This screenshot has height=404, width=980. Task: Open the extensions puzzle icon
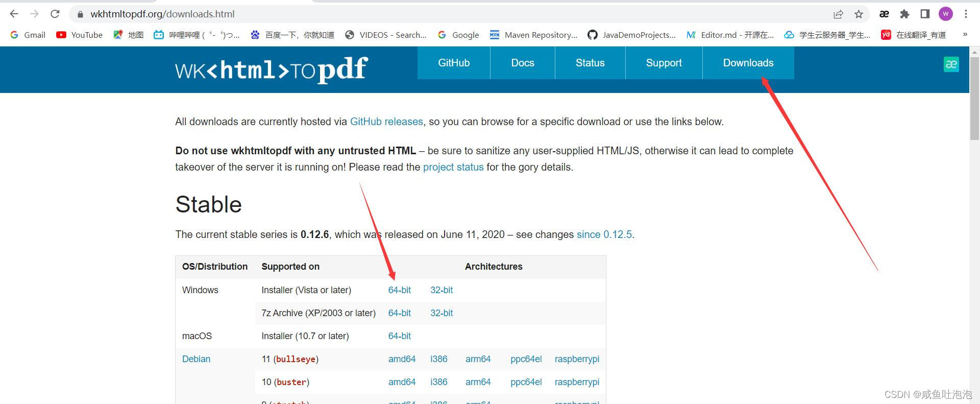904,14
